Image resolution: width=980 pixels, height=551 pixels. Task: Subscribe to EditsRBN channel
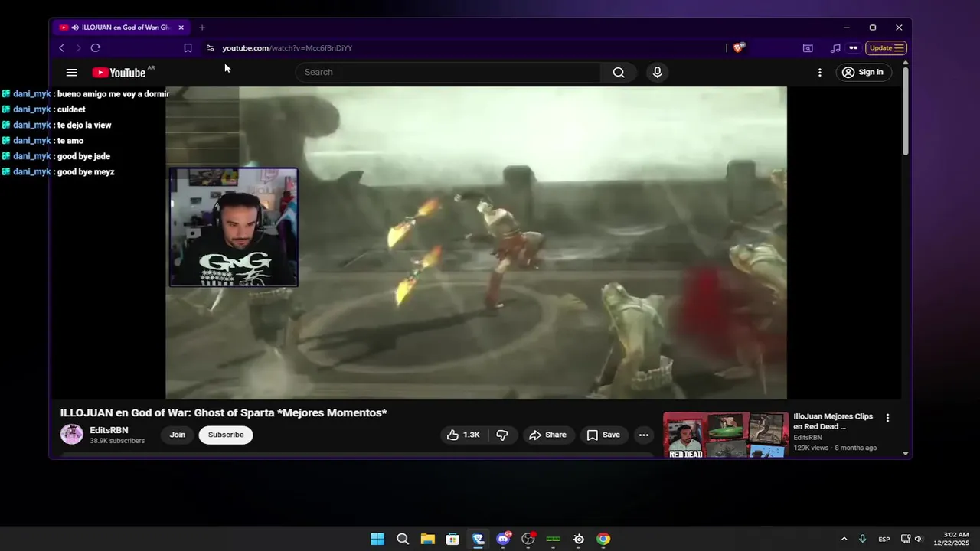pyautogui.click(x=226, y=435)
